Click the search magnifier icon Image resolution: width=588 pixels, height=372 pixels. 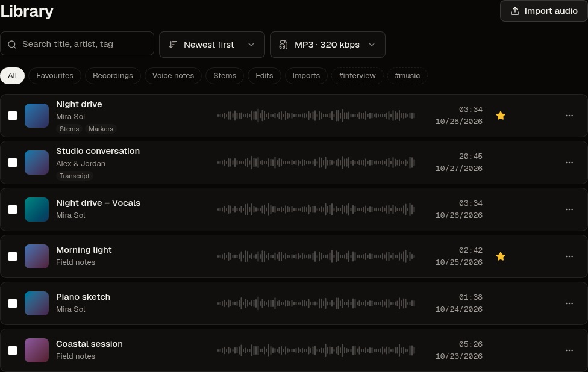click(12, 45)
